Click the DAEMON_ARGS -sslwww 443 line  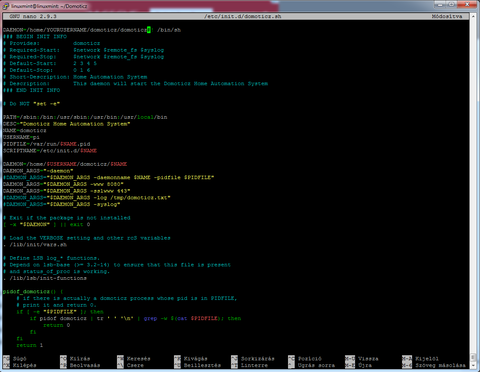(x=67, y=191)
